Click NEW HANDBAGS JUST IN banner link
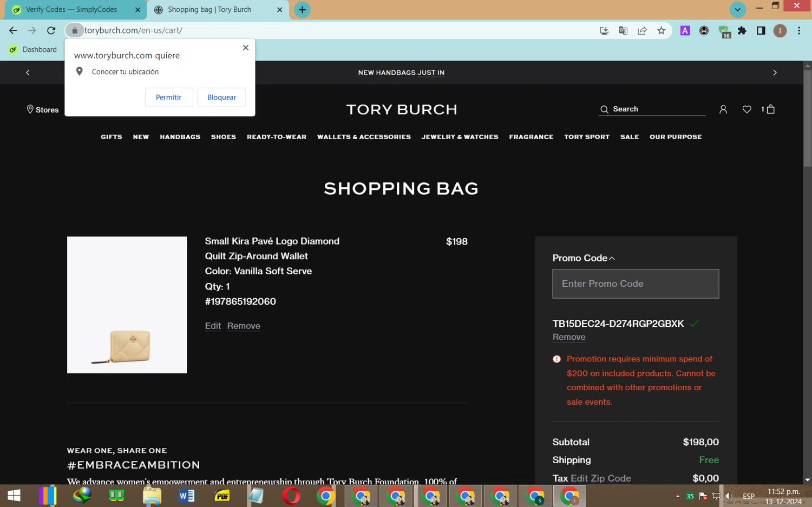Image resolution: width=812 pixels, height=507 pixels. click(401, 73)
